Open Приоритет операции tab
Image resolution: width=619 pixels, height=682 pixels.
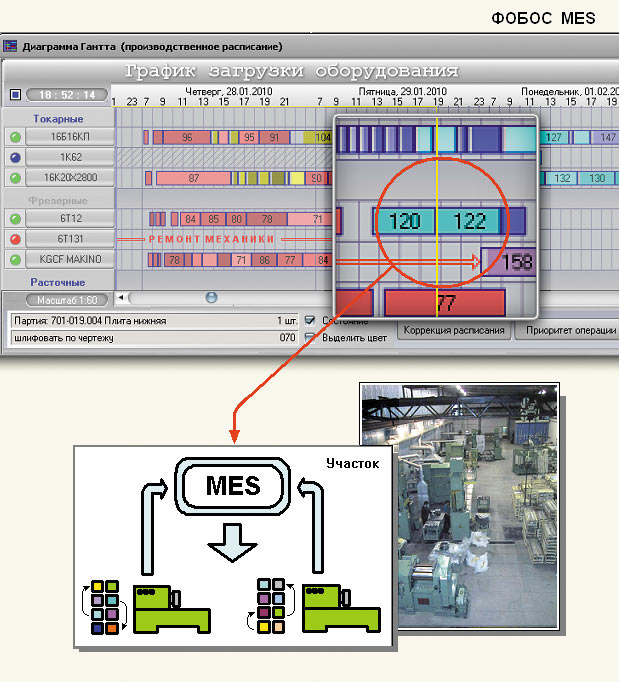click(568, 331)
